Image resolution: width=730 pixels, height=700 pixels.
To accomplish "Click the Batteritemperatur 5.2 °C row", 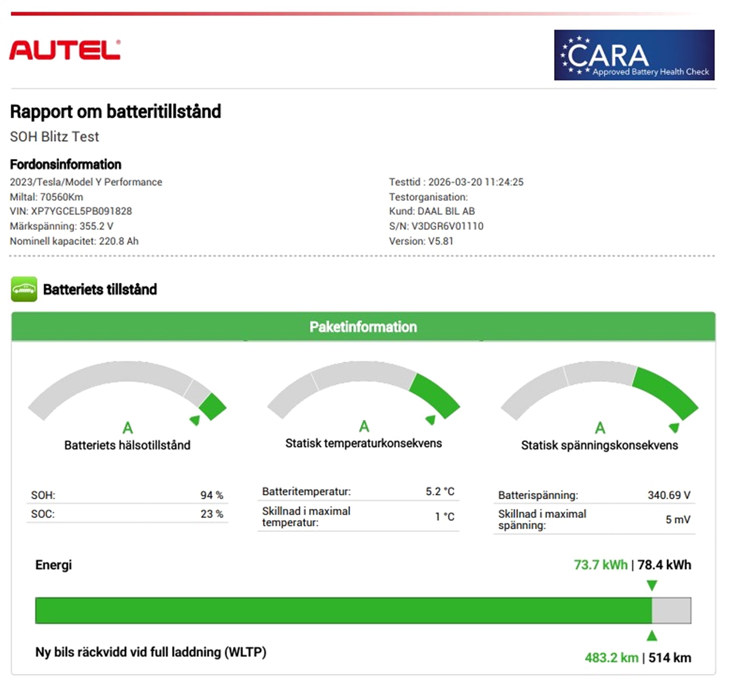I will (x=358, y=492).
